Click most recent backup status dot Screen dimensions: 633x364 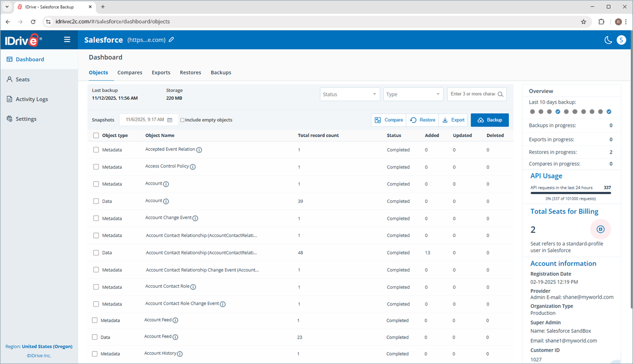click(609, 111)
